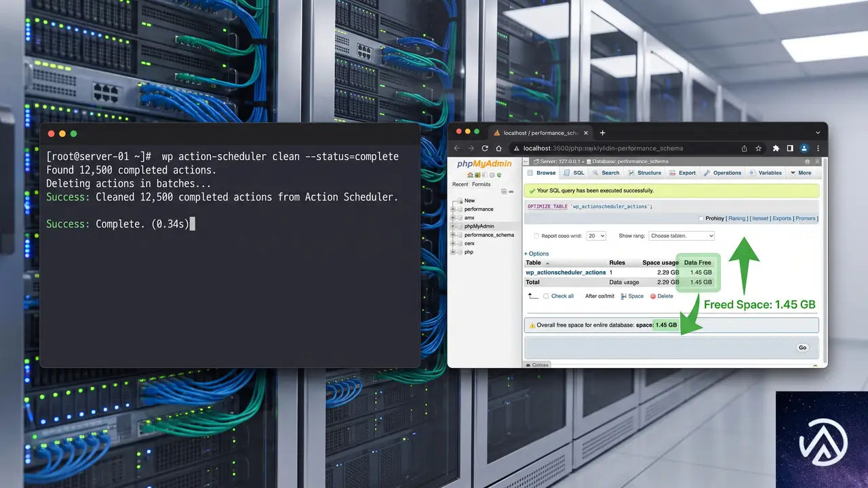The image size is (868, 488).
Task: Open the browser extensions puzzle icon
Action: [x=776, y=148]
